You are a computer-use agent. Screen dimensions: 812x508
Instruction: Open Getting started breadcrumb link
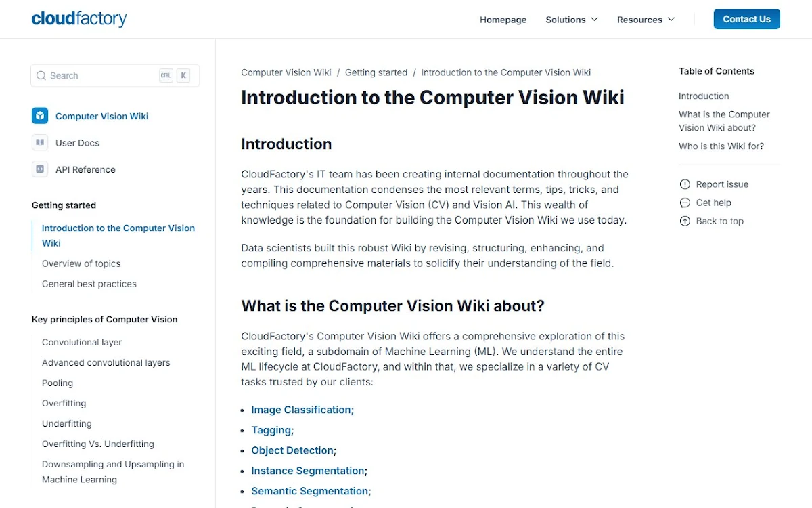[x=376, y=72]
